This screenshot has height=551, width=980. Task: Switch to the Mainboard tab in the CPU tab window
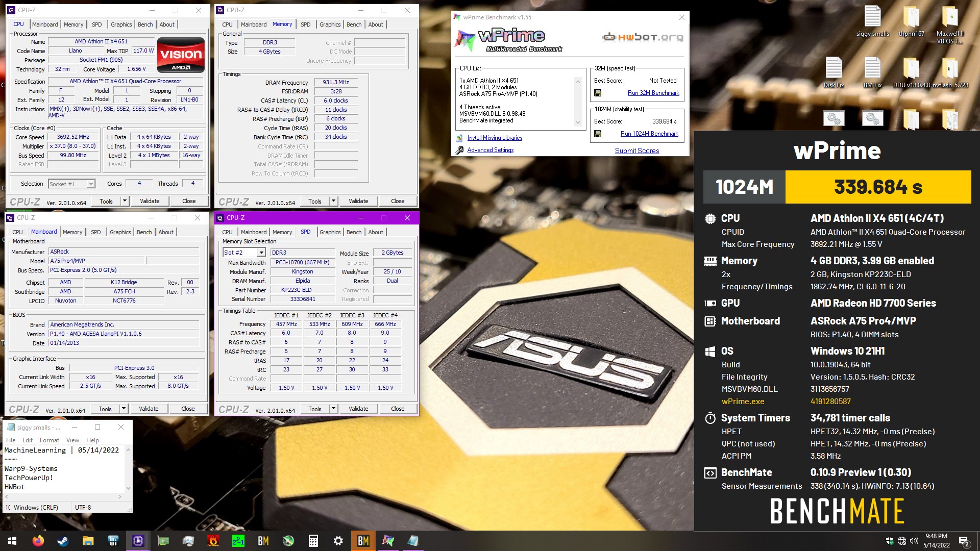(x=45, y=24)
